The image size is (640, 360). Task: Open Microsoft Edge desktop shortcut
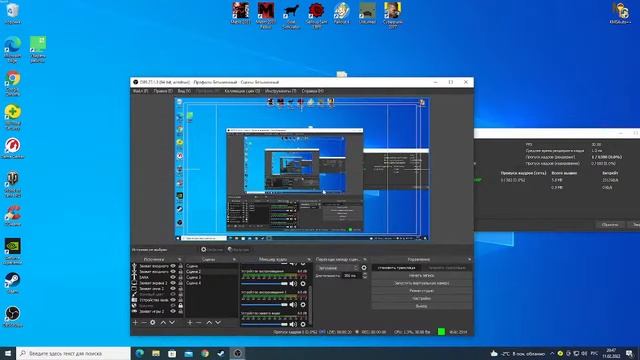[13, 49]
